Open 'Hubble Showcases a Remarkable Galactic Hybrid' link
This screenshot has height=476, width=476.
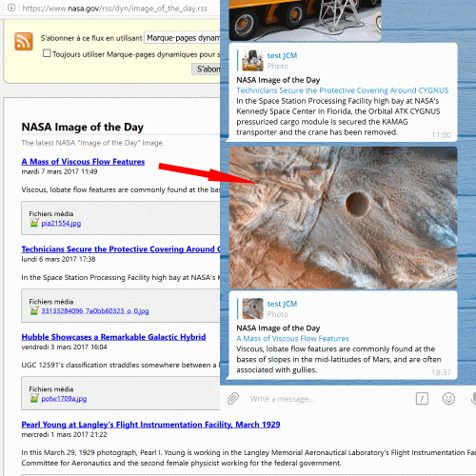pos(113,337)
